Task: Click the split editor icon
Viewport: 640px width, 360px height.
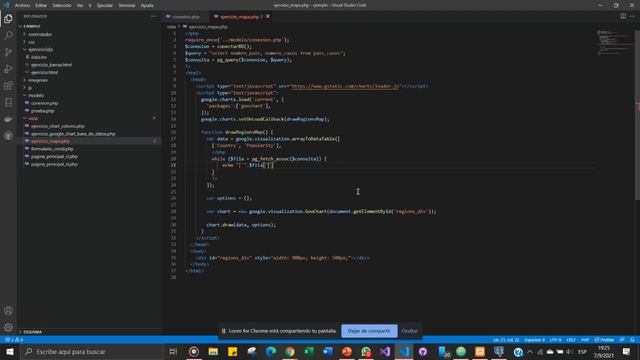Action: coord(623,16)
